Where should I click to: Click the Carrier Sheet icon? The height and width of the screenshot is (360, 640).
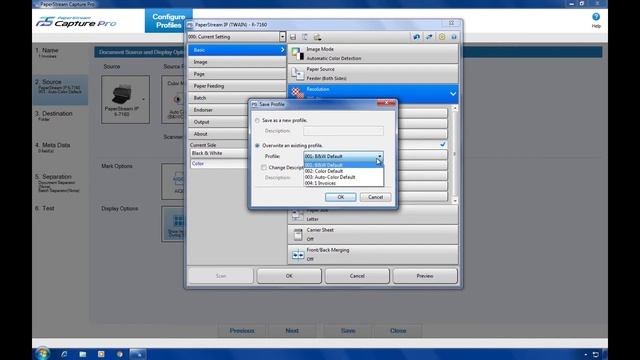[298, 234]
